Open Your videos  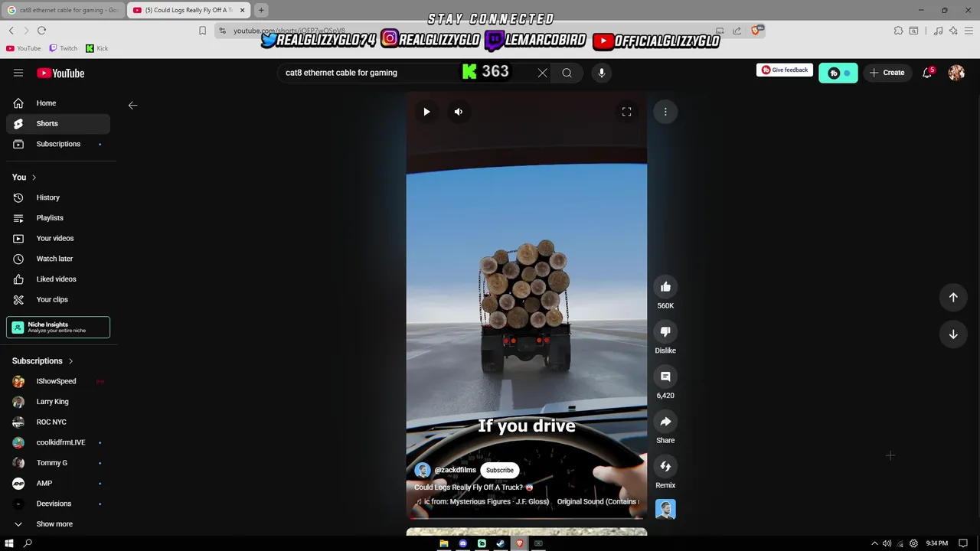[58, 238]
